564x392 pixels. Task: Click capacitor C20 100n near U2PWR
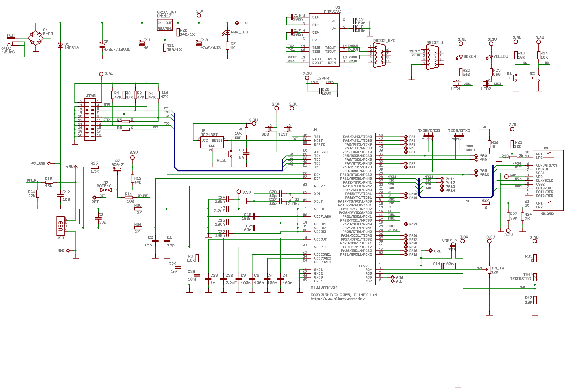pos(320,91)
